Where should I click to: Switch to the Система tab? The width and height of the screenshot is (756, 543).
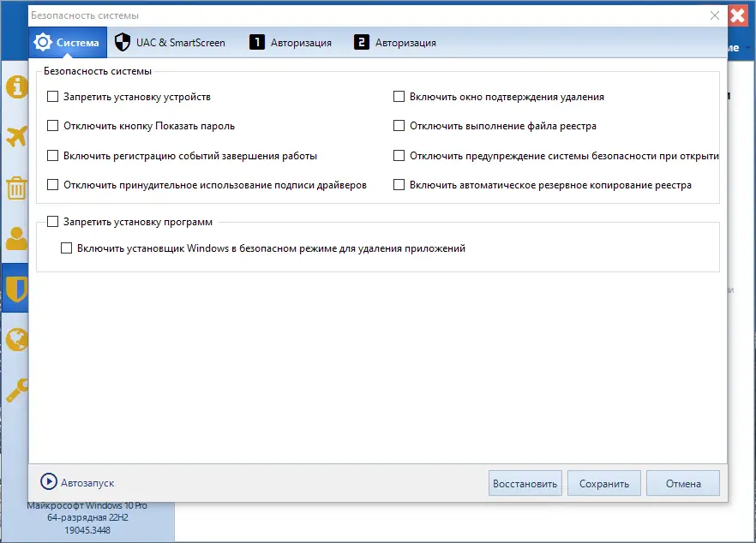tap(68, 43)
